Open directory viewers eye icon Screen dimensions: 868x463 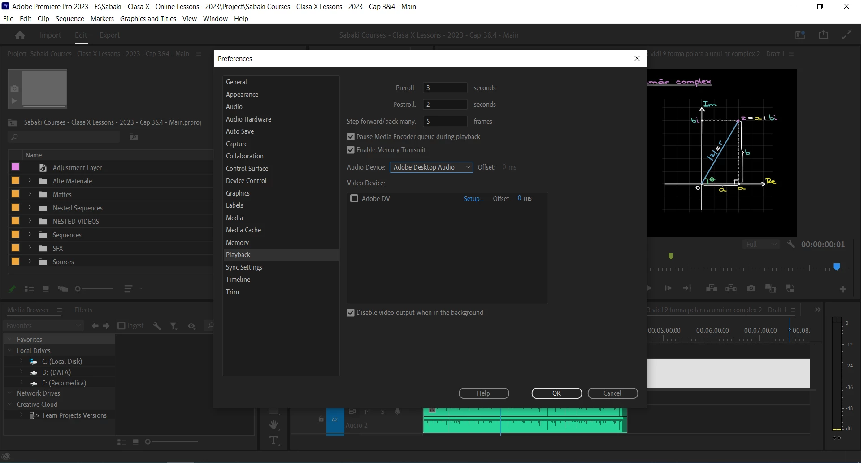click(x=191, y=326)
